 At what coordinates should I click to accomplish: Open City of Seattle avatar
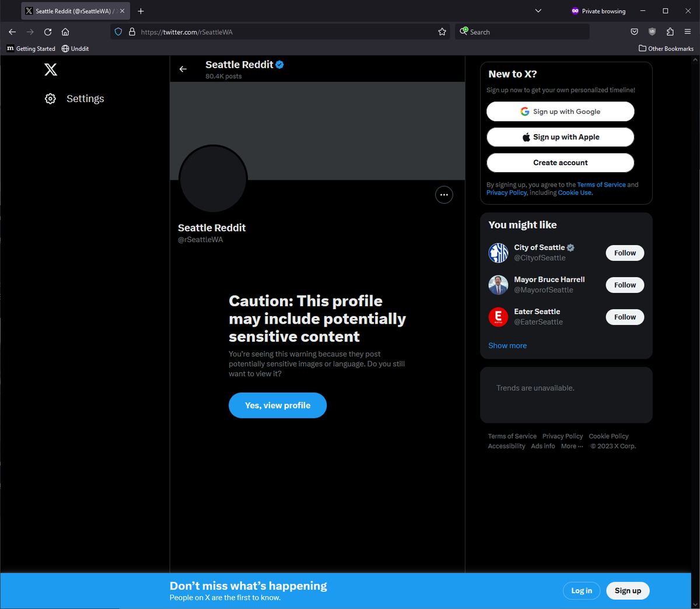click(x=498, y=253)
